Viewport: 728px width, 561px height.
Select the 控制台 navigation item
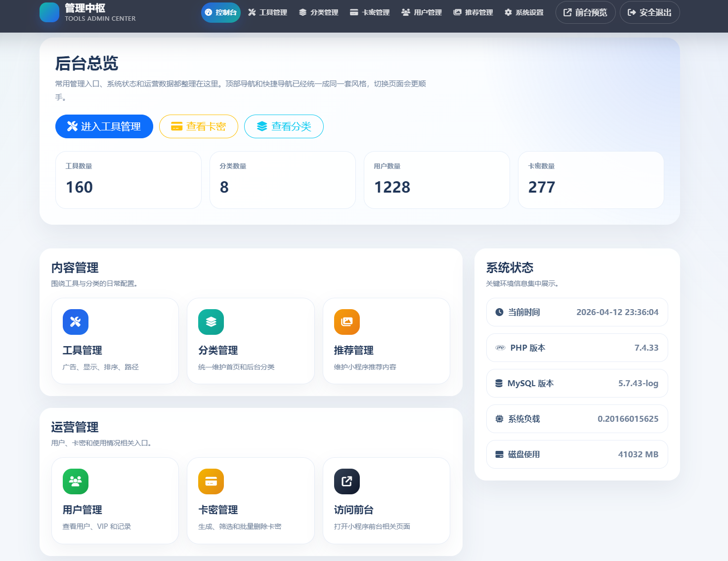coord(220,12)
